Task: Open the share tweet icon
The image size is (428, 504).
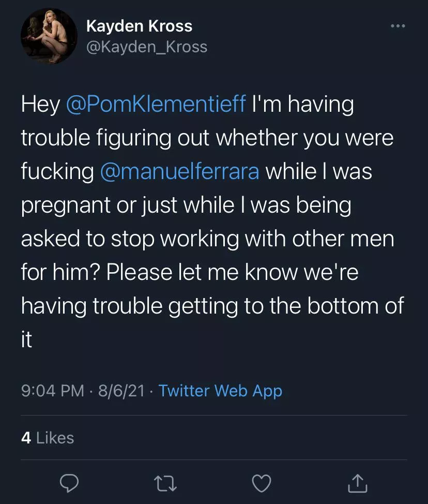Action: 357,483
